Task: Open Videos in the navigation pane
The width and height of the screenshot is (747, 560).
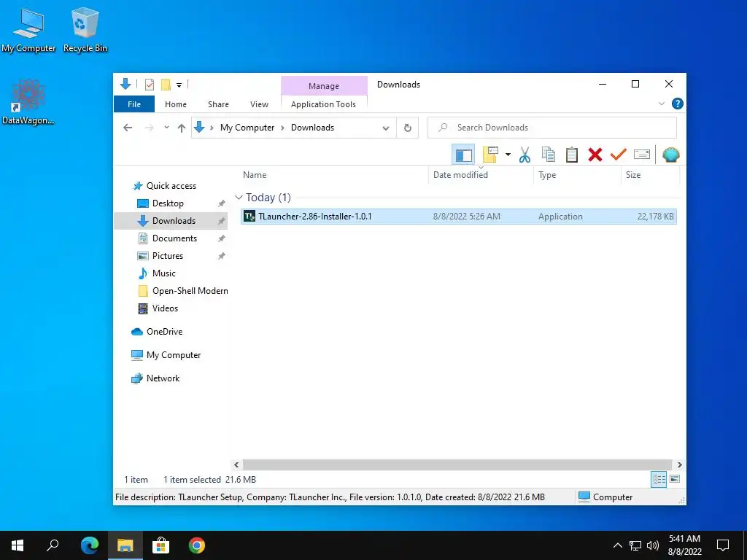Action: pos(165,308)
